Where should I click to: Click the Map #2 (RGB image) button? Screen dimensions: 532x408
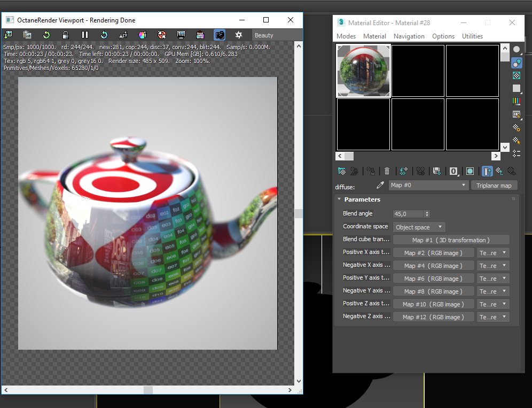pyautogui.click(x=433, y=253)
